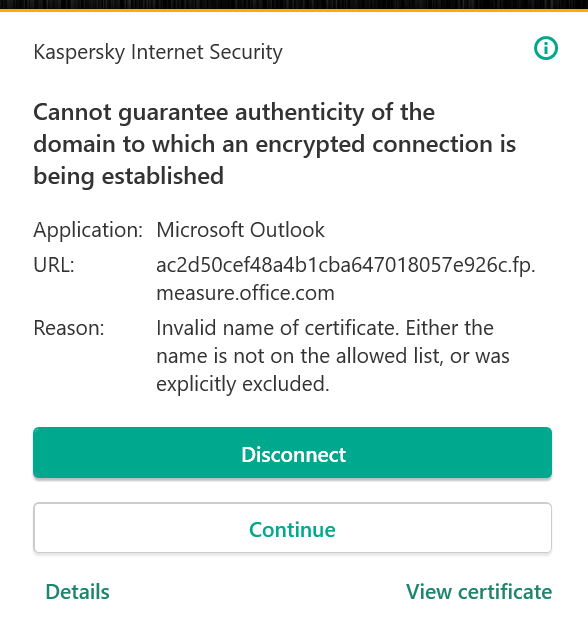Screen dimensions: 588x628
Task: Click the dark strip above the notification
Action: coord(294,4)
